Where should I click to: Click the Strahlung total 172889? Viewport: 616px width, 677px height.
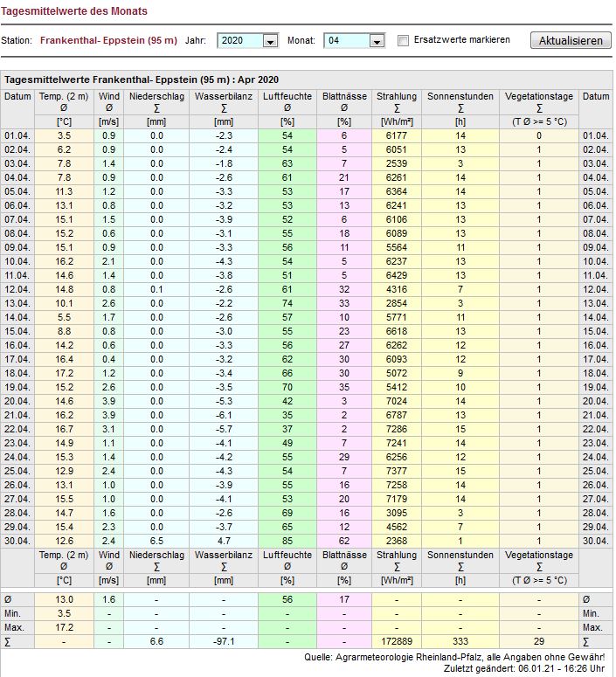coord(397,642)
